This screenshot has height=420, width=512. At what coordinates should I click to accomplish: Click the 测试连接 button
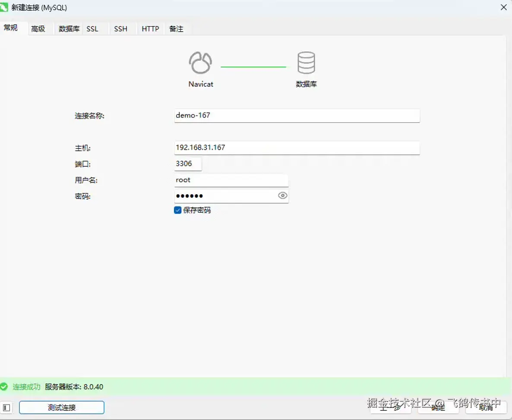click(62, 407)
